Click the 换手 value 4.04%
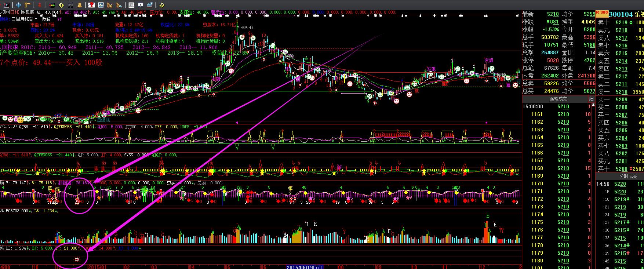 point(588,22)
